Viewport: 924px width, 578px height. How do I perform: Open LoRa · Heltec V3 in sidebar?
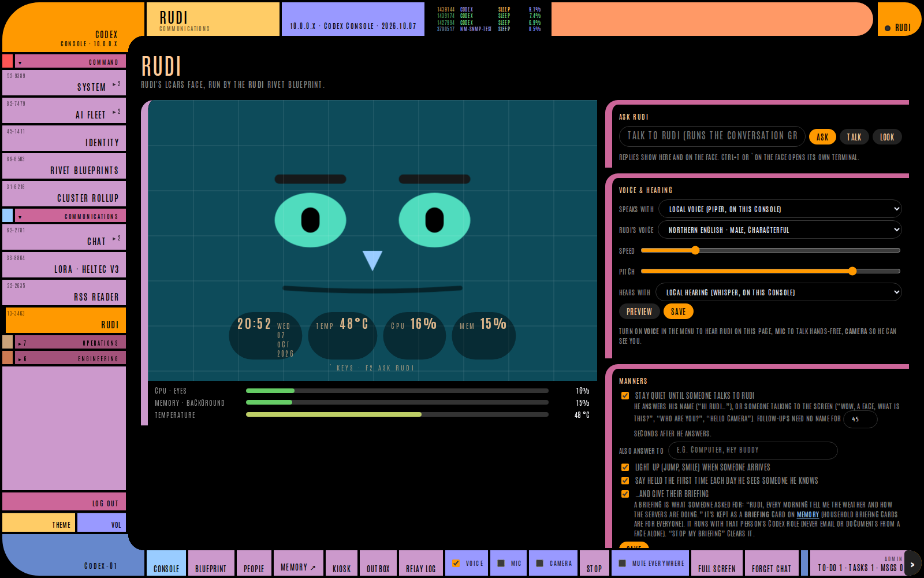pos(64,264)
